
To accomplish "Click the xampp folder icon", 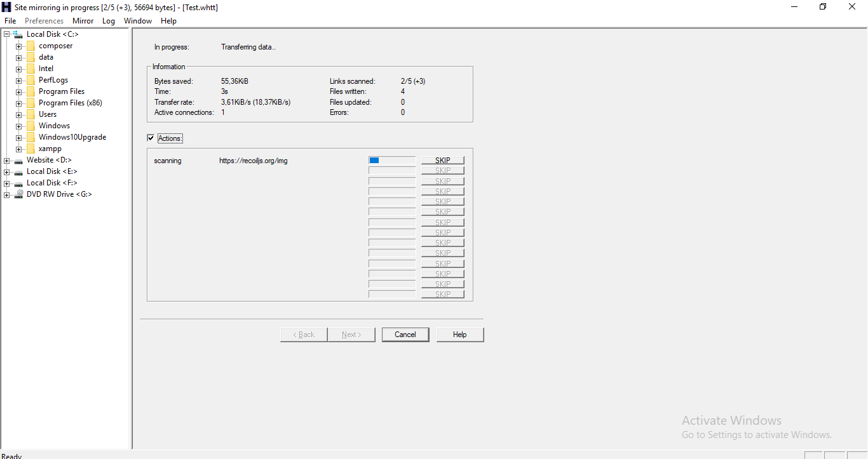I will pyautogui.click(x=31, y=149).
